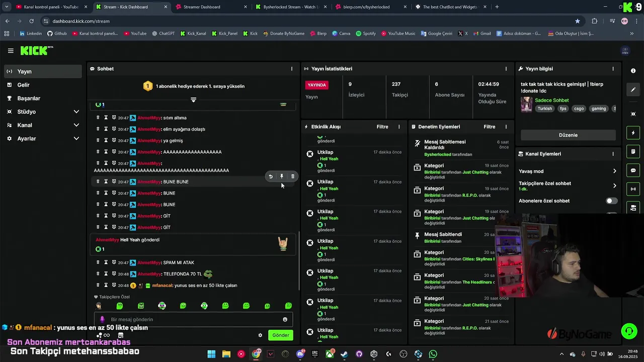Expand the Stüdyo sidebar section
Screen dimensions: 644x362
point(76,112)
